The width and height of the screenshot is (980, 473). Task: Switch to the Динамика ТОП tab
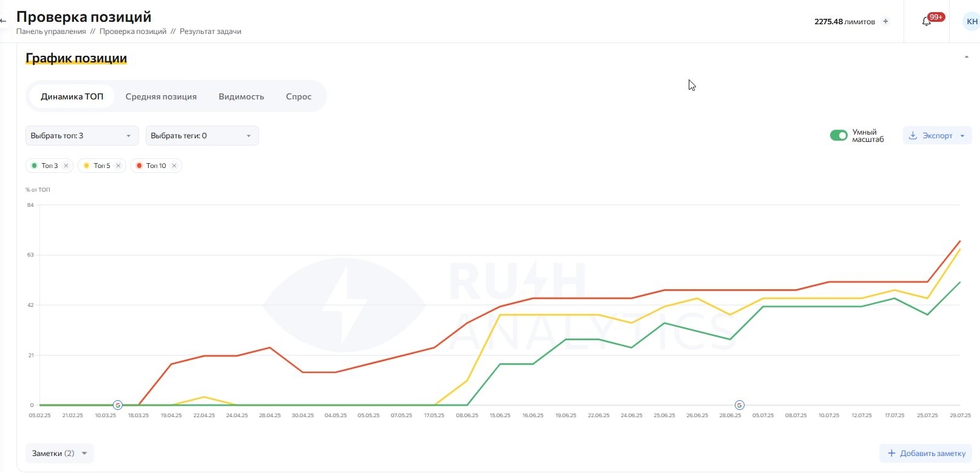coord(72,96)
